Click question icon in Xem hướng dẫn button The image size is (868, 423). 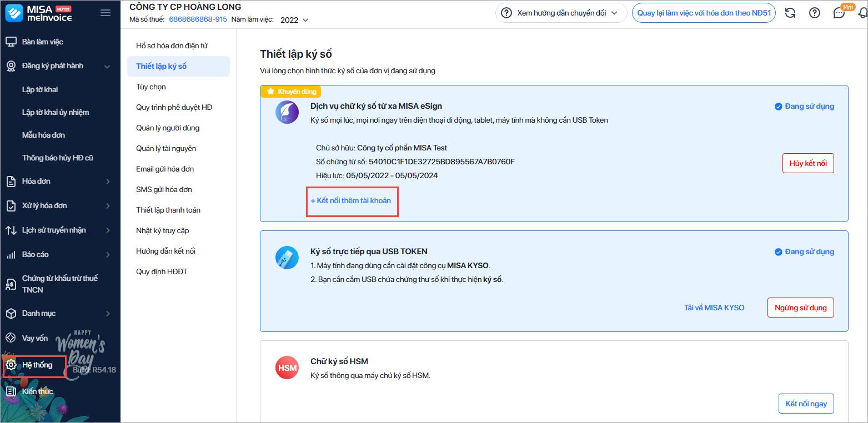click(x=506, y=13)
